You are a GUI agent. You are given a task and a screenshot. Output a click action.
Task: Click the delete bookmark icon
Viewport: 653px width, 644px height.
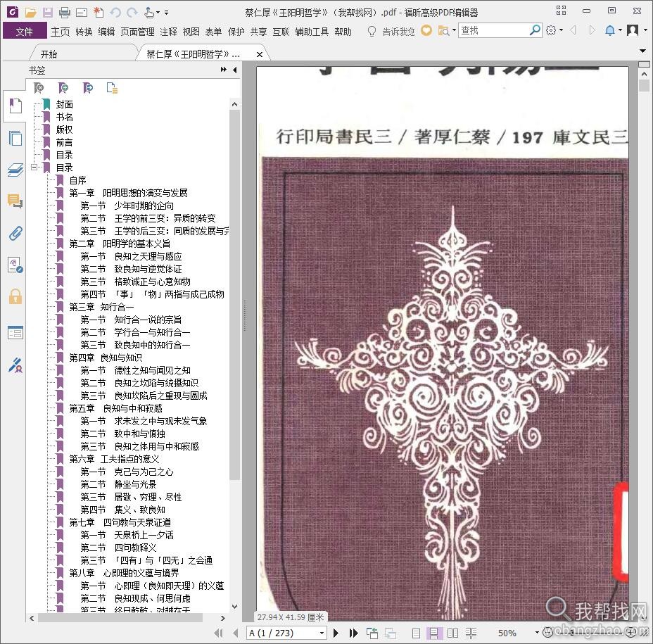[39, 87]
